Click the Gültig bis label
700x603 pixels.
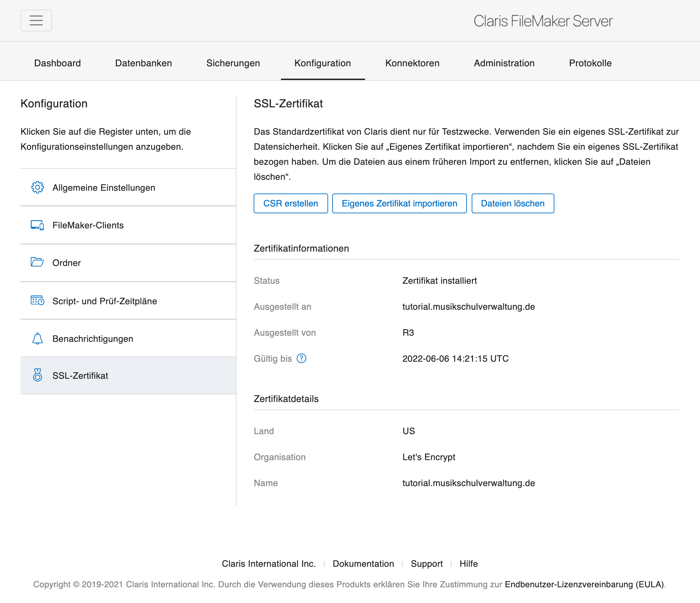coord(273,359)
